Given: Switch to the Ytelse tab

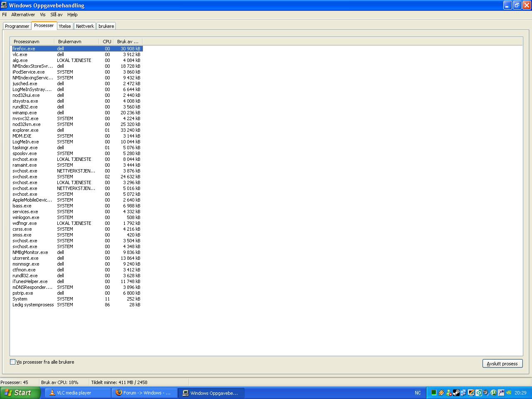Looking at the screenshot, I should coord(65,26).
